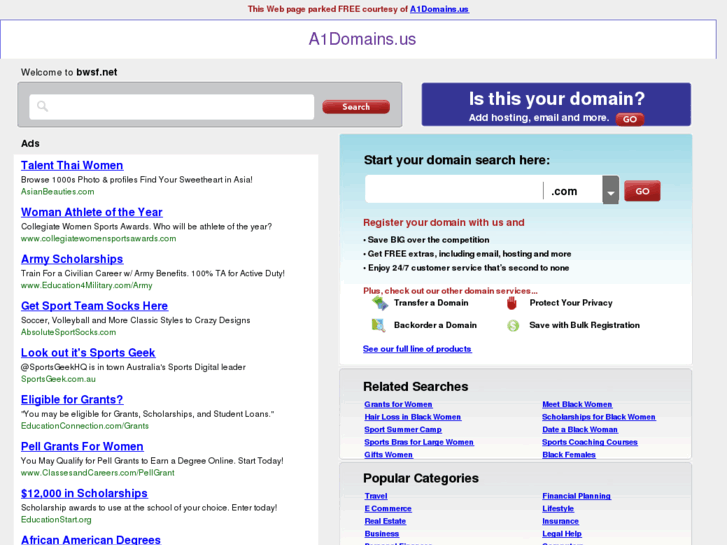Open the Lifestyle category

pos(558,508)
